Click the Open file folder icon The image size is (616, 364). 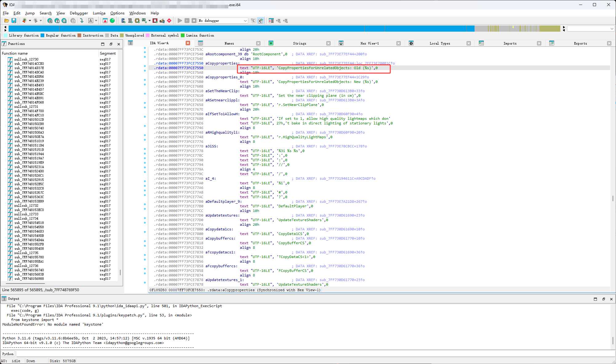[x=6, y=21]
